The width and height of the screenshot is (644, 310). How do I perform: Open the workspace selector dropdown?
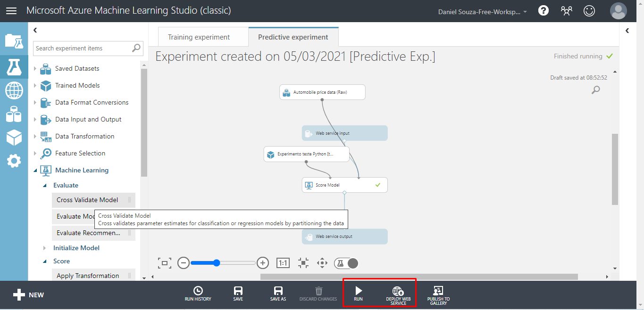[483, 11]
